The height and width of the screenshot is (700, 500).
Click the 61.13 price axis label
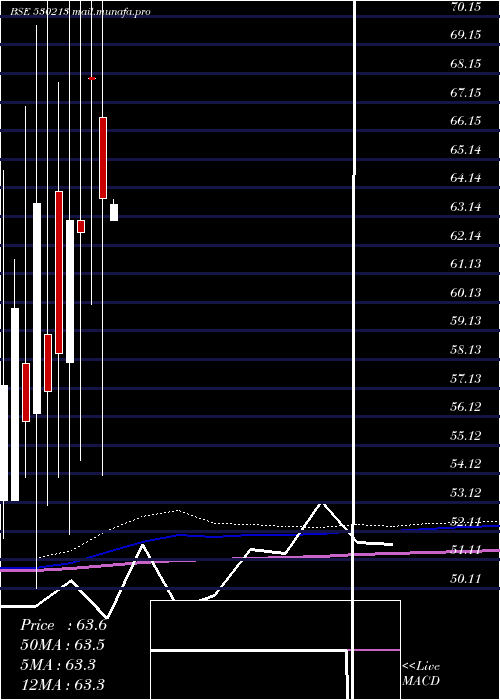pyautogui.click(x=466, y=264)
